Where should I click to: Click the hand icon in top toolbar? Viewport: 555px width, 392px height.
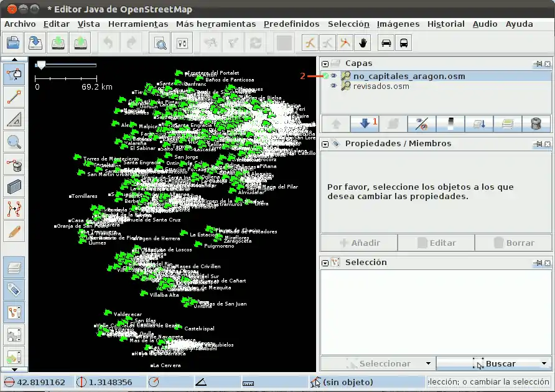[363, 42]
